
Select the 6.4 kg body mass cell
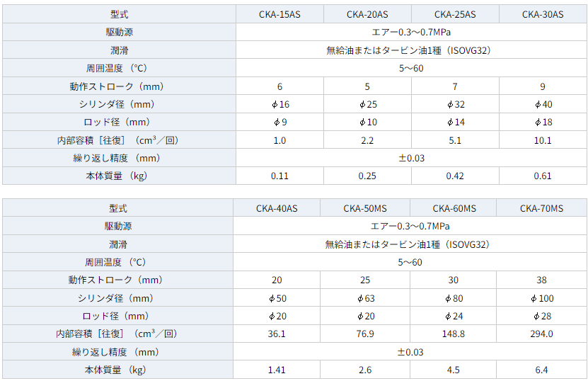pyautogui.click(x=541, y=370)
